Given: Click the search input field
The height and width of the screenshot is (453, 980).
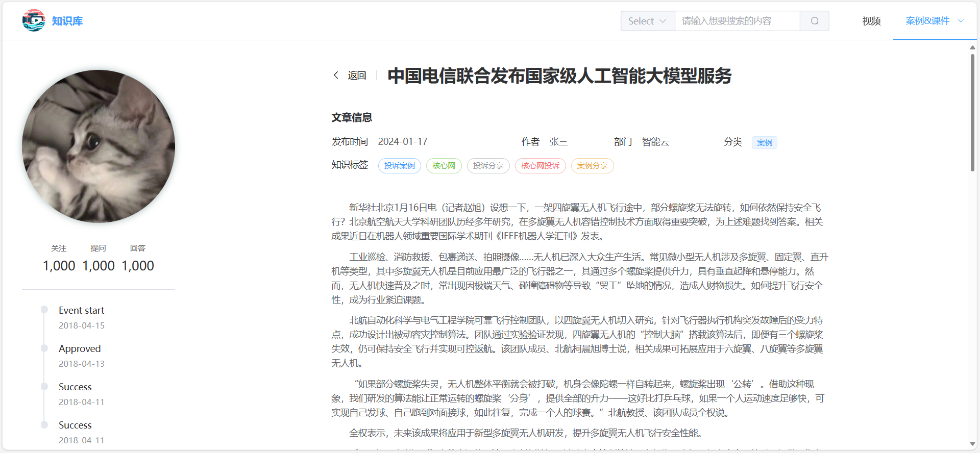Looking at the screenshot, I should coord(737,21).
